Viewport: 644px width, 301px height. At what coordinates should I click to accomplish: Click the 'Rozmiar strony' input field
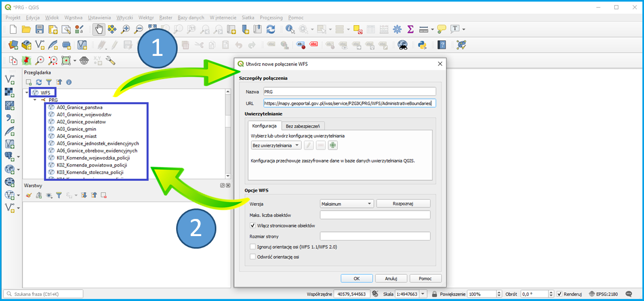coord(375,236)
